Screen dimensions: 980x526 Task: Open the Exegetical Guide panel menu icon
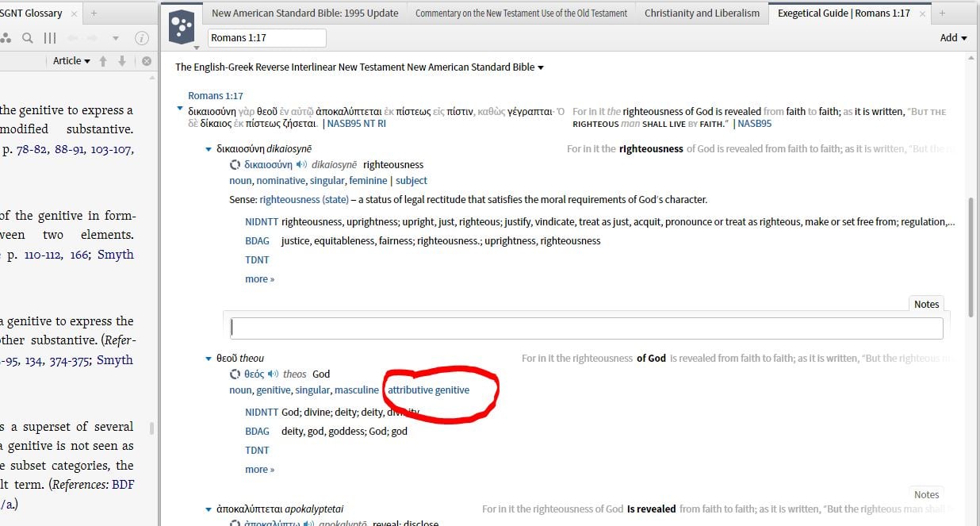(x=182, y=28)
